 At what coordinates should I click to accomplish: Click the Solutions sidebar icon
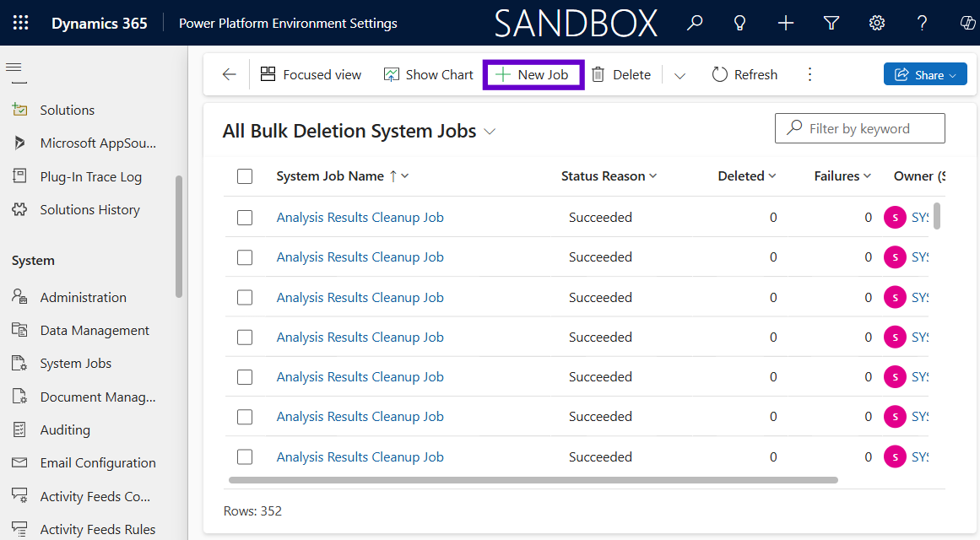(19, 110)
